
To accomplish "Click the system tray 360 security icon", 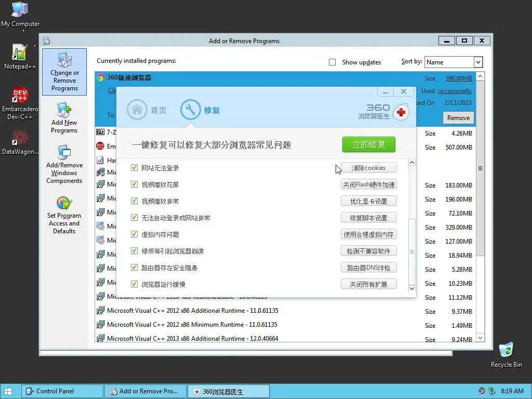I will tap(481, 391).
